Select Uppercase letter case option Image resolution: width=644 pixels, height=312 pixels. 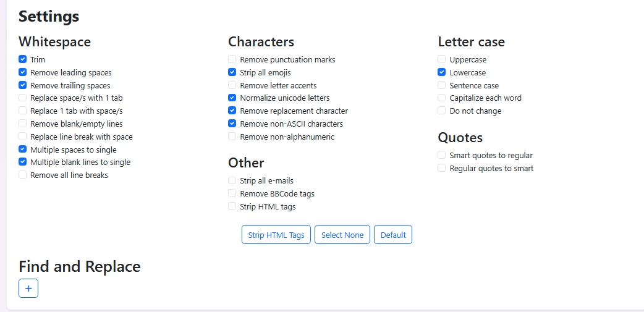[441, 59]
